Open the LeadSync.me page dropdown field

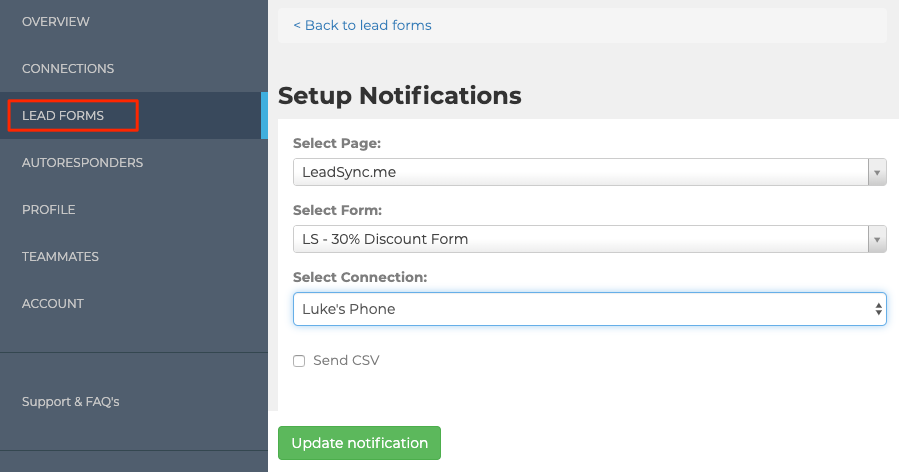pyautogui.click(x=580, y=172)
